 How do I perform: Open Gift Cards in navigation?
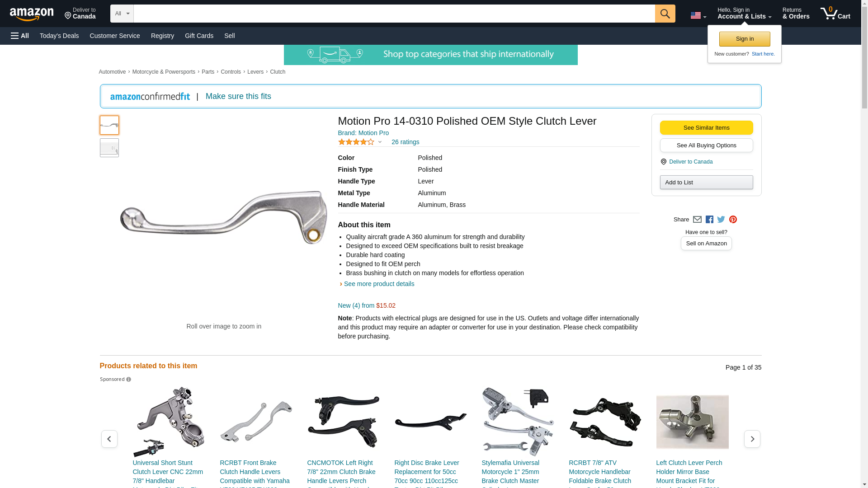point(199,36)
